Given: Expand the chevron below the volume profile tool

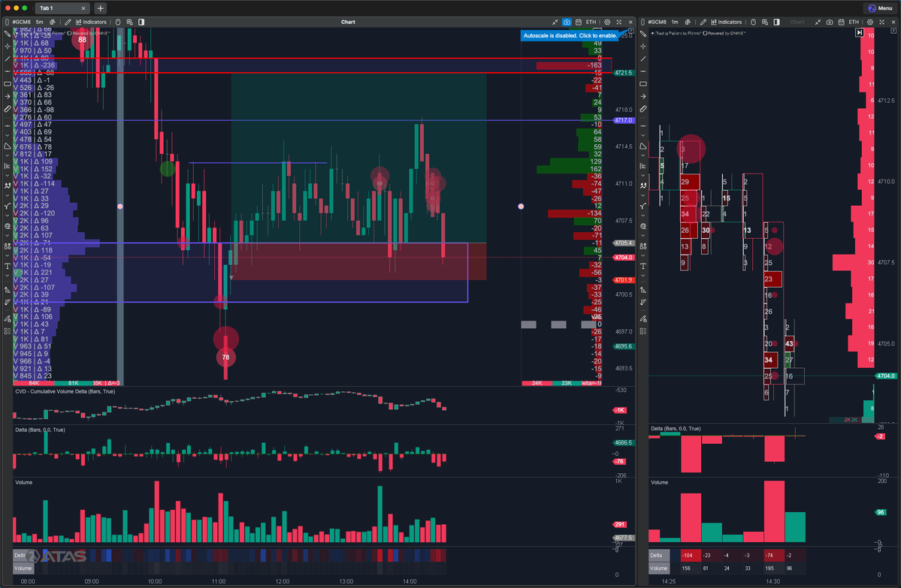Looking at the screenshot, I should (x=7, y=176).
